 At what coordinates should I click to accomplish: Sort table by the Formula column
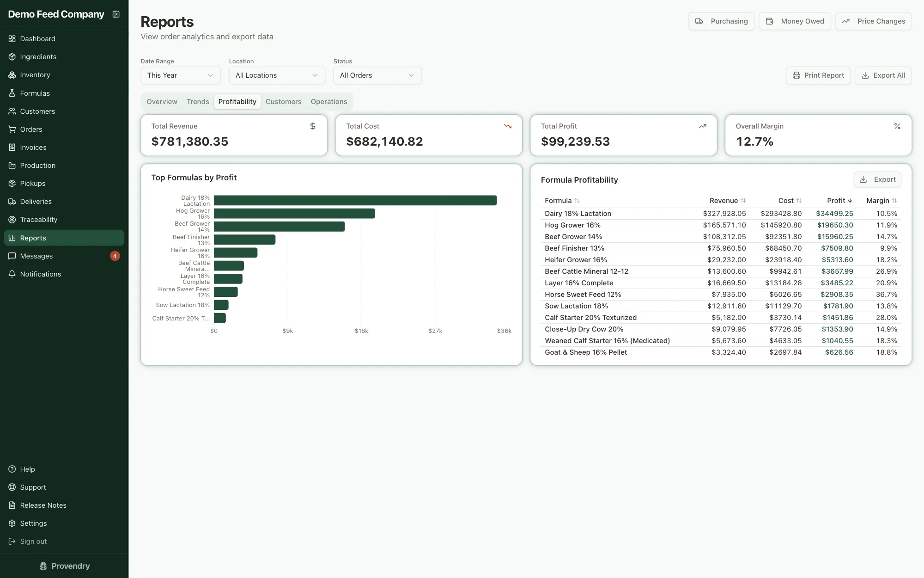[562, 201]
